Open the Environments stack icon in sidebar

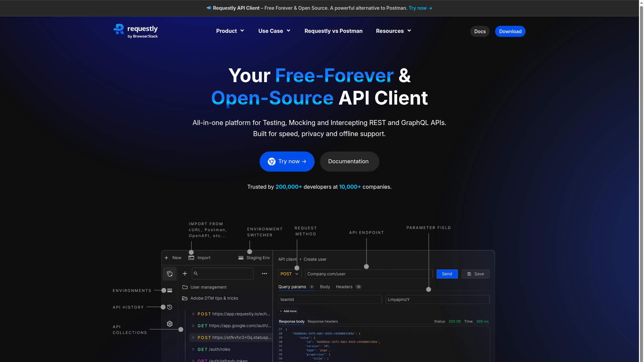click(170, 290)
